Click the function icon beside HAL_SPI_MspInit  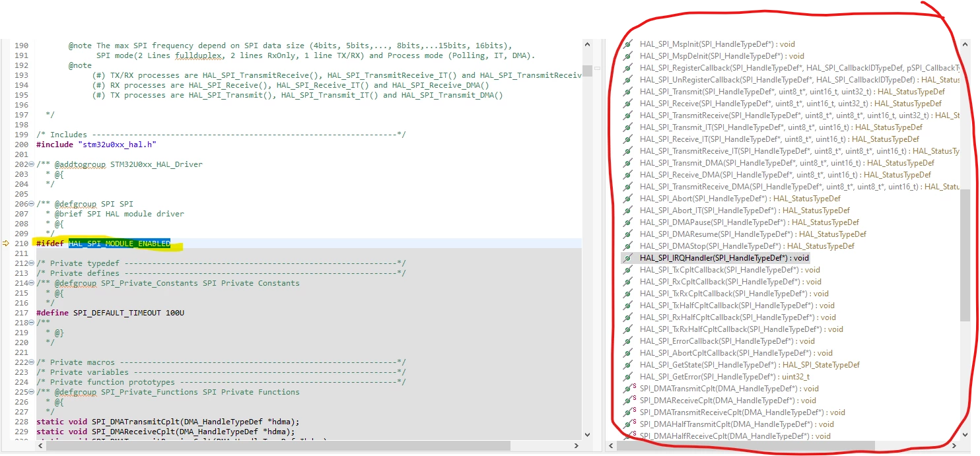click(628, 44)
